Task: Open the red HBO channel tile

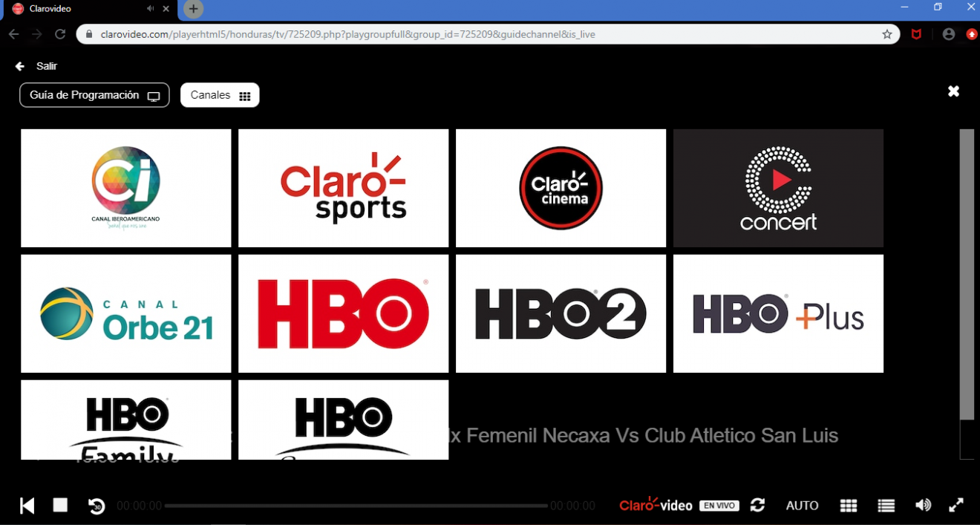Action: coord(343,313)
